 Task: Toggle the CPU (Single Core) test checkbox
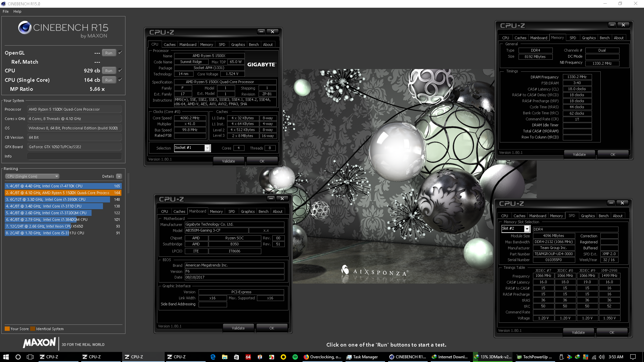(x=120, y=80)
